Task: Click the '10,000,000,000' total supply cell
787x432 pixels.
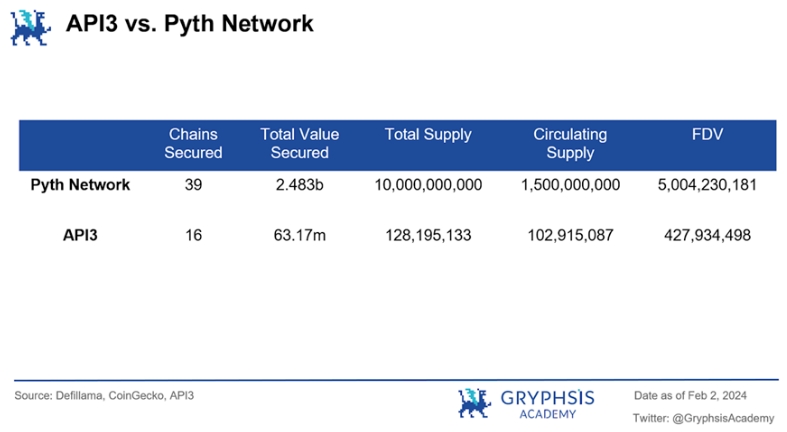Action: tap(428, 185)
